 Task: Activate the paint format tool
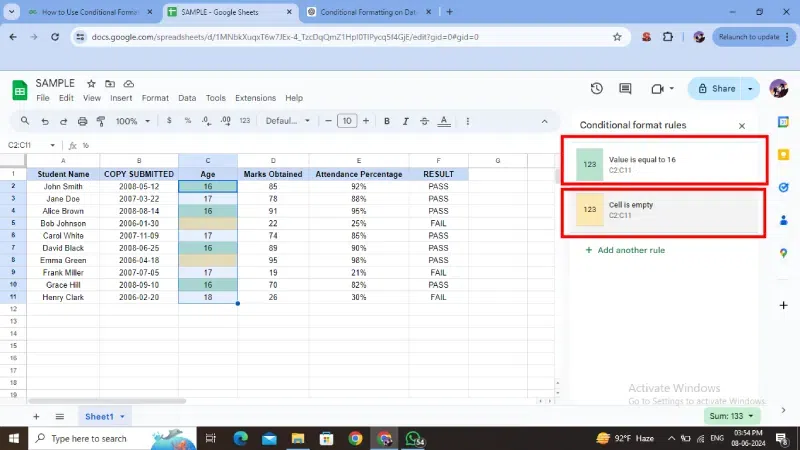coord(101,121)
